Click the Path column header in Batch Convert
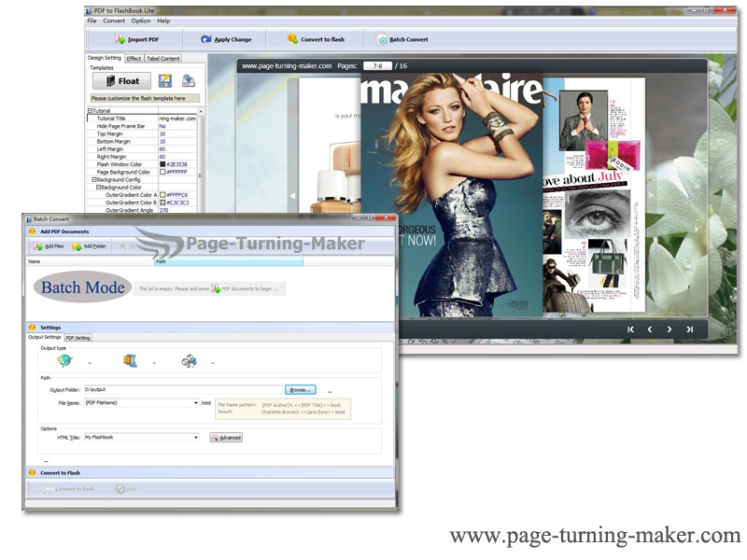Screen dimensions: 747x560 coord(229,261)
